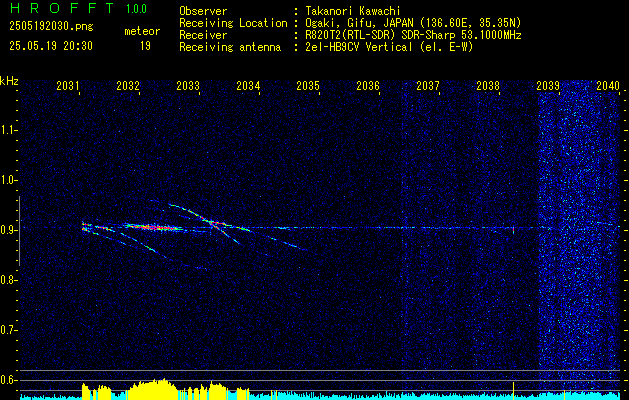This screenshot has width=629, height=400.
Task: Click the 2032 time marker
Action: coord(128,86)
